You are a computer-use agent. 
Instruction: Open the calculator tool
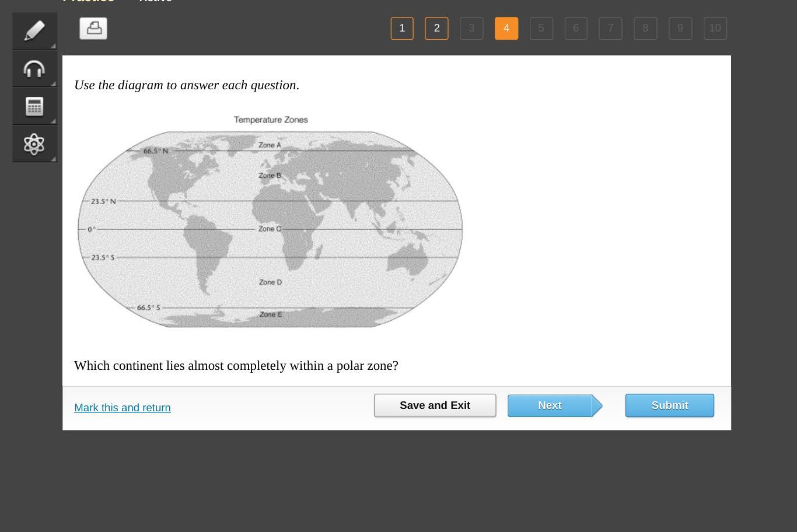tap(34, 106)
